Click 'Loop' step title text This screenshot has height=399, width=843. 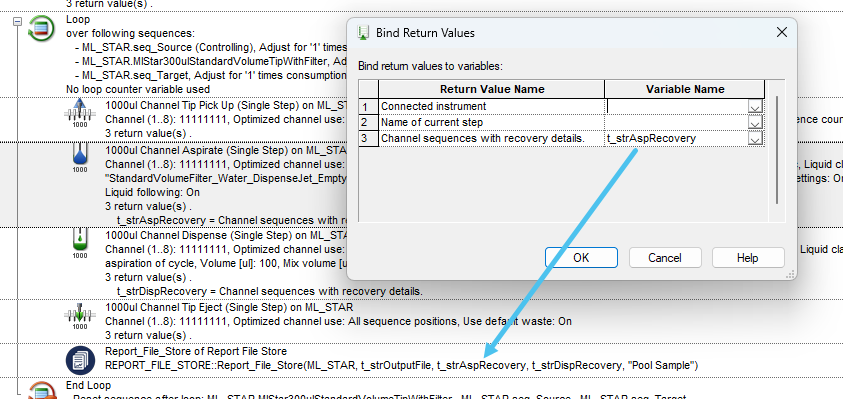(x=78, y=19)
